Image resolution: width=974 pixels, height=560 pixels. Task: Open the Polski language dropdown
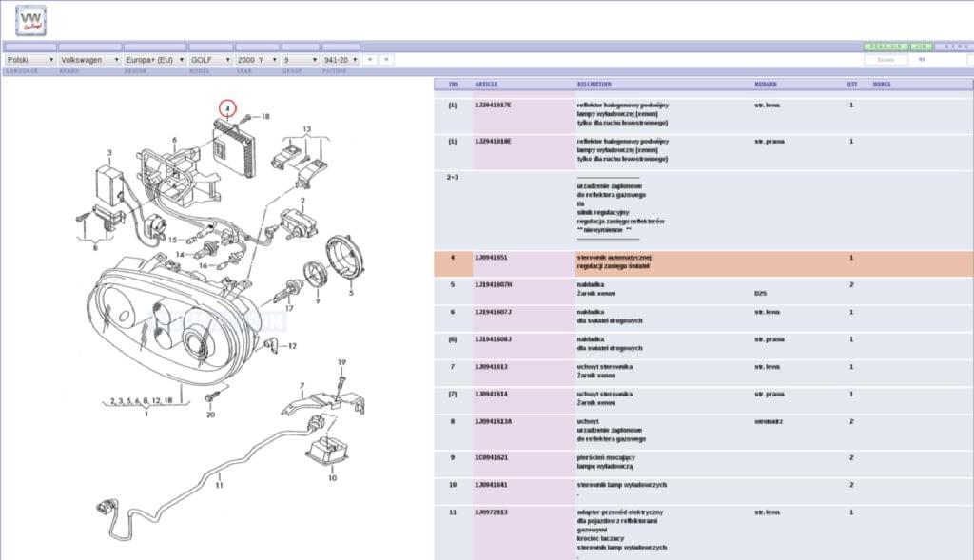point(30,60)
